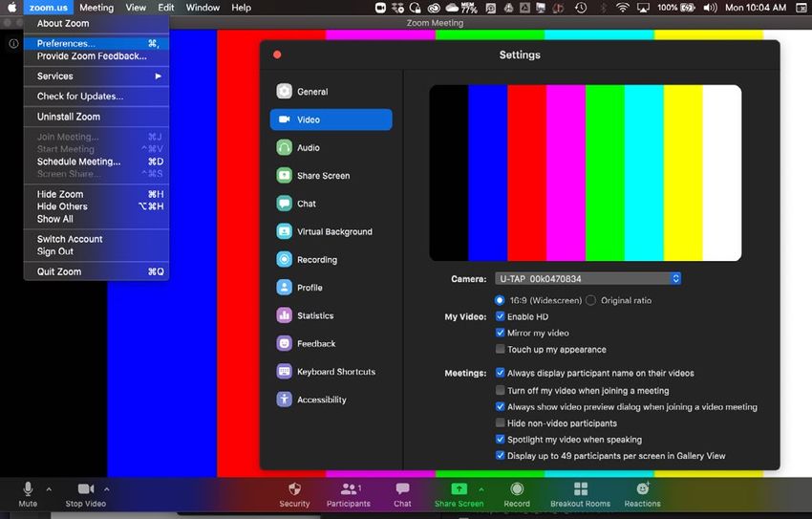Image resolution: width=812 pixels, height=519 pixels.
Task: Select the 16:9 Widescreen radio button
Action: 500,300
